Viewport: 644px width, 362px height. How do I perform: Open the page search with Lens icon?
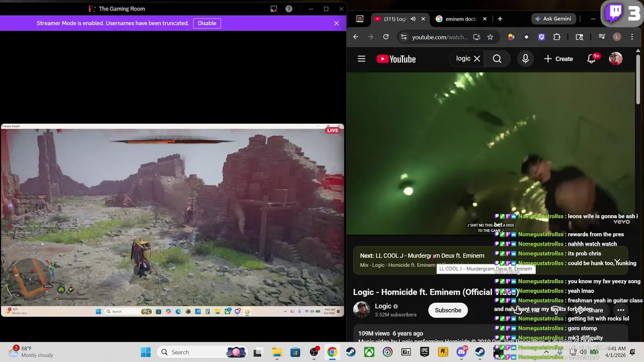[579, 37]
